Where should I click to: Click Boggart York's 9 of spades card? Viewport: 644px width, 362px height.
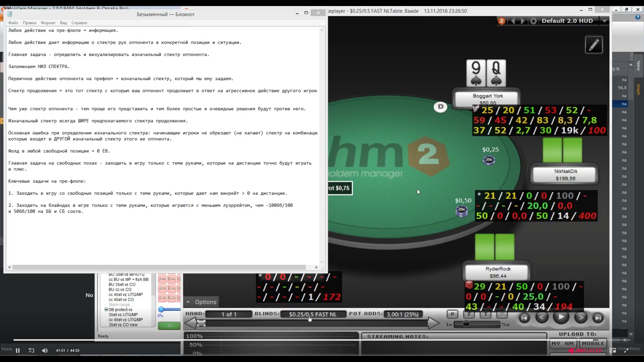476,73
